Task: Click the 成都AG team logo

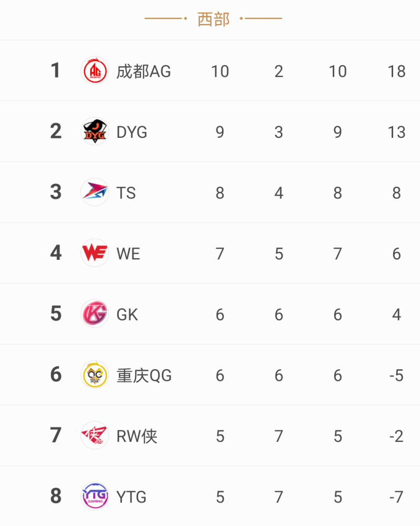Action: (x=95, y=70)
